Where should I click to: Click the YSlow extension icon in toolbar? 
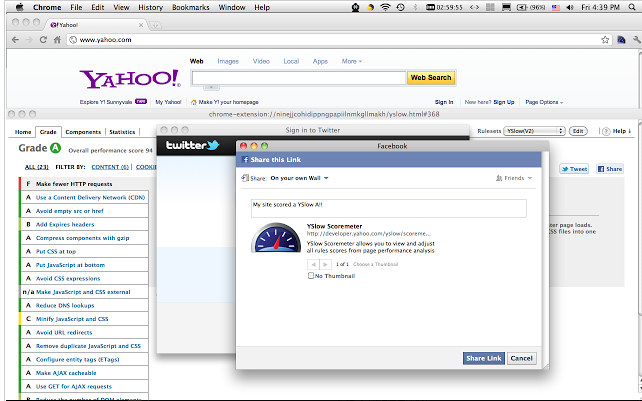point(621,40)
